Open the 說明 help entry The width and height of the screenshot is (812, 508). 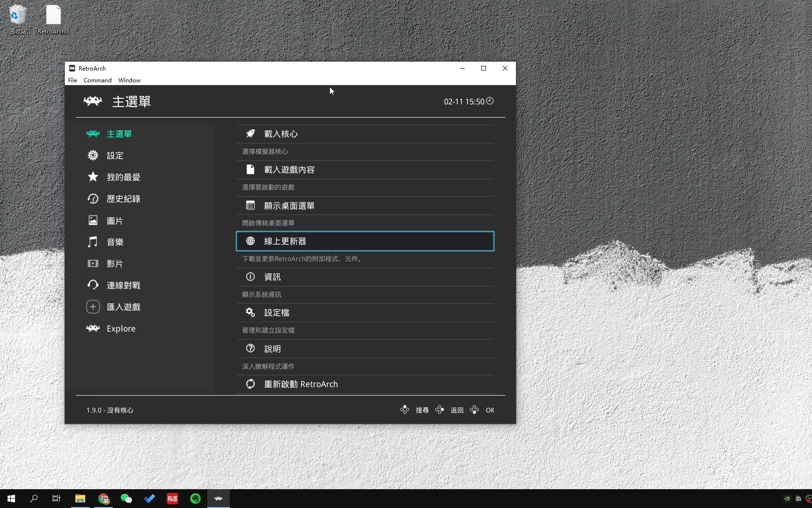[365, 349]
